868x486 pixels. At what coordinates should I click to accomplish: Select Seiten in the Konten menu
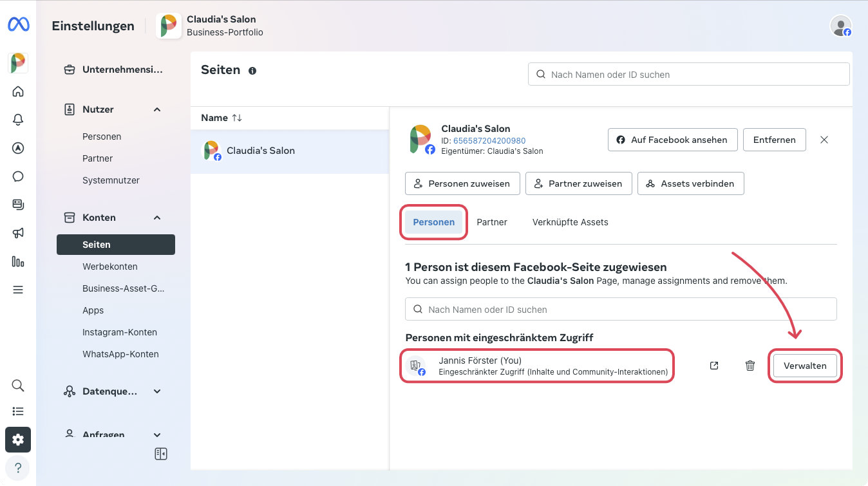pyautogui.click(x=116, y=245)
